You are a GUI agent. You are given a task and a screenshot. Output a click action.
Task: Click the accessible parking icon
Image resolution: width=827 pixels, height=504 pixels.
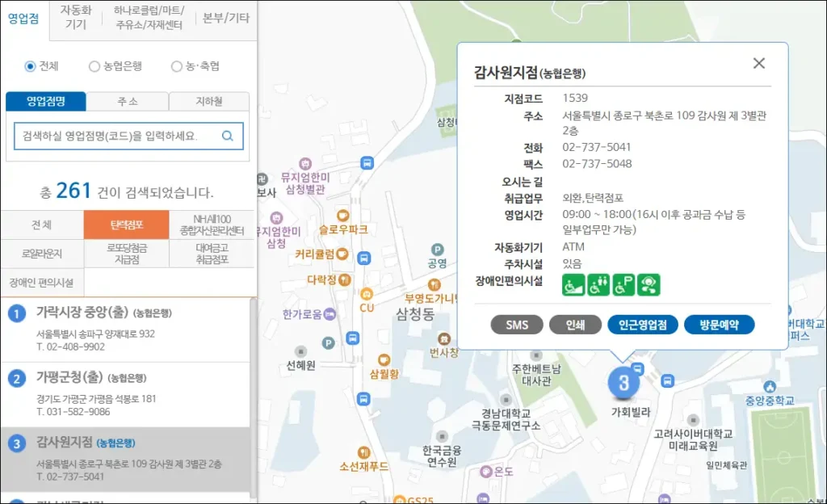pos(623,284)
